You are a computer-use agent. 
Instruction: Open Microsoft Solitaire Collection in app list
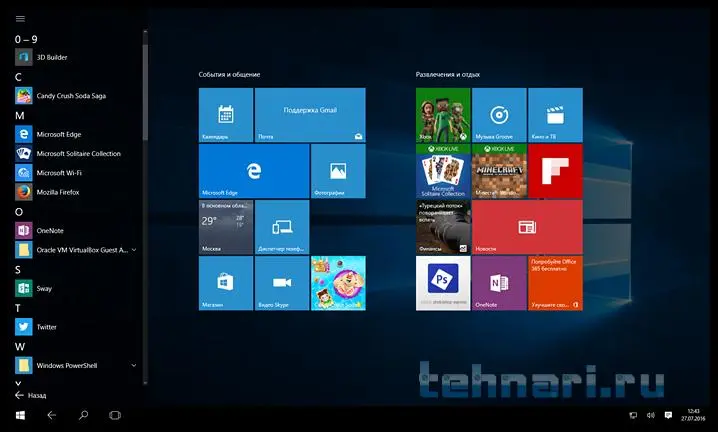76,153
